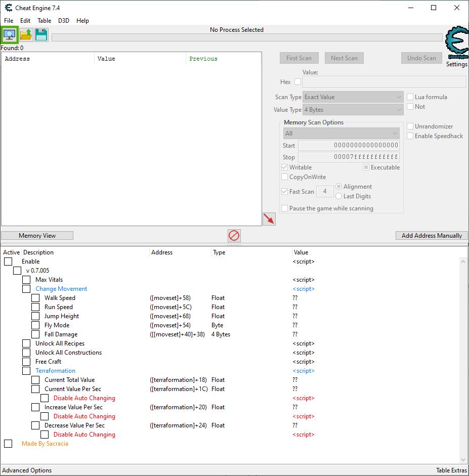
Task: Open the D3D menu
Action: pos(64,21)
